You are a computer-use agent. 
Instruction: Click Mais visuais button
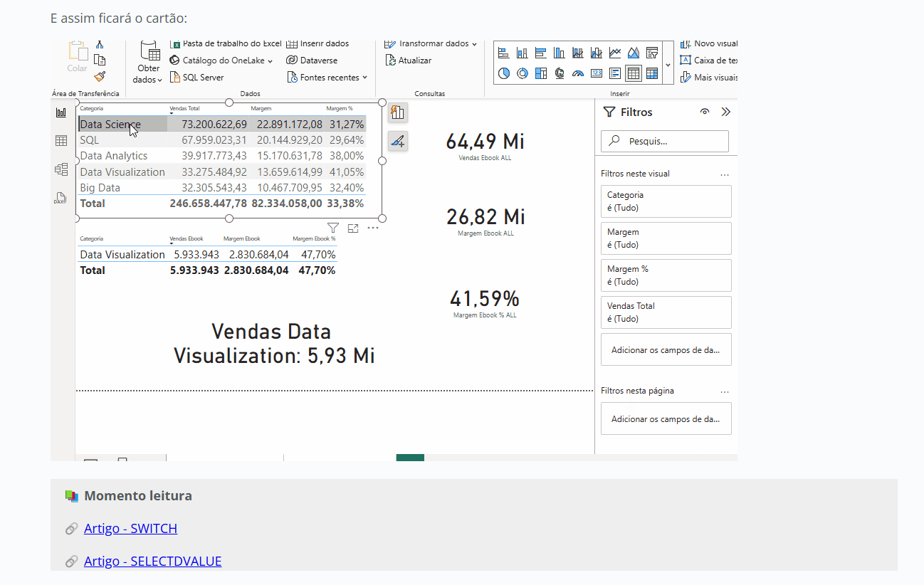point(709,77)
